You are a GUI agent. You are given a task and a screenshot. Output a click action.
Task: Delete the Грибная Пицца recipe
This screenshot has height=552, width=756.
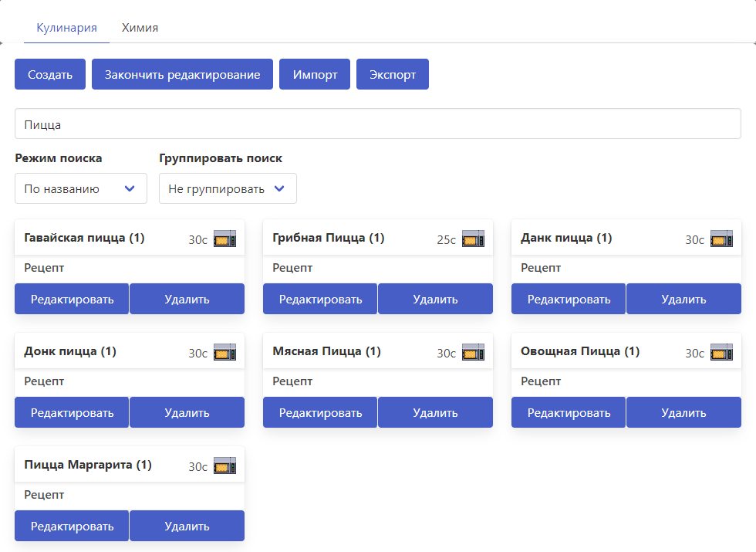point(435,300)
